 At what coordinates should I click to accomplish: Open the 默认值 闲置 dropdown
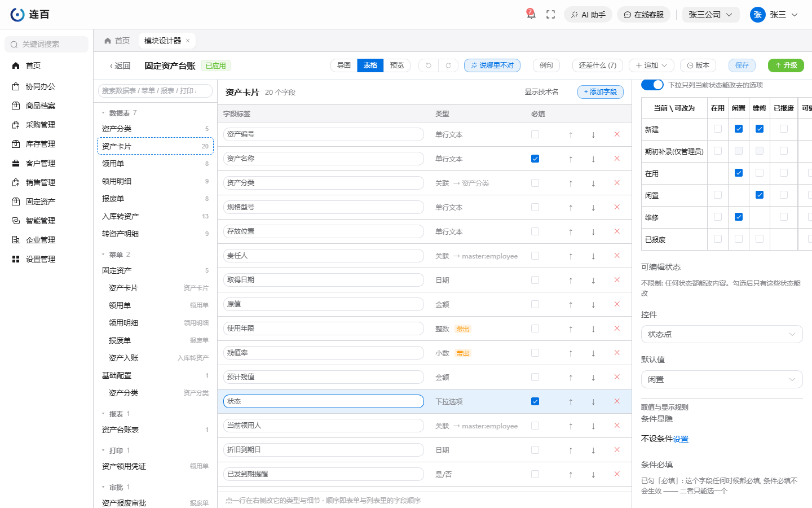point(722,379)
